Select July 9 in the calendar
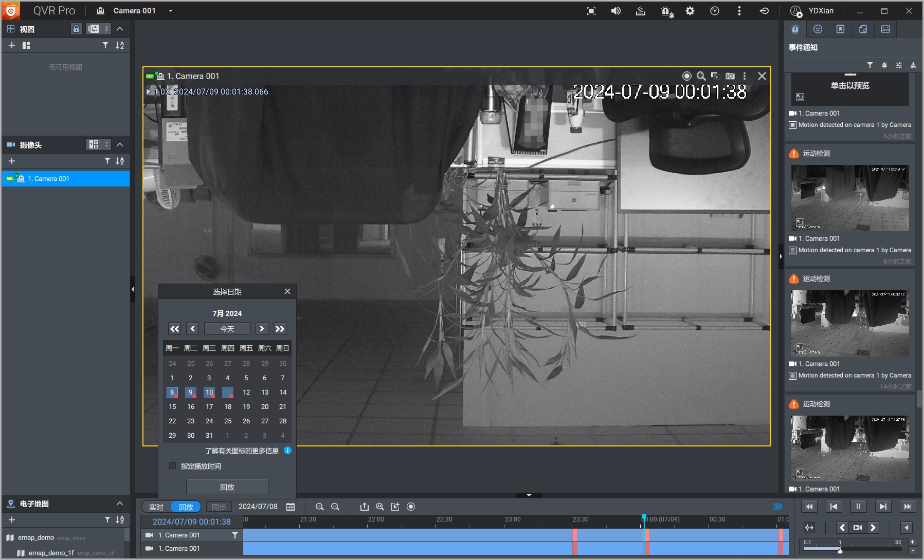The width and height of the screenshot is (924, 560). pyautogui.click(x=191, y=393)
